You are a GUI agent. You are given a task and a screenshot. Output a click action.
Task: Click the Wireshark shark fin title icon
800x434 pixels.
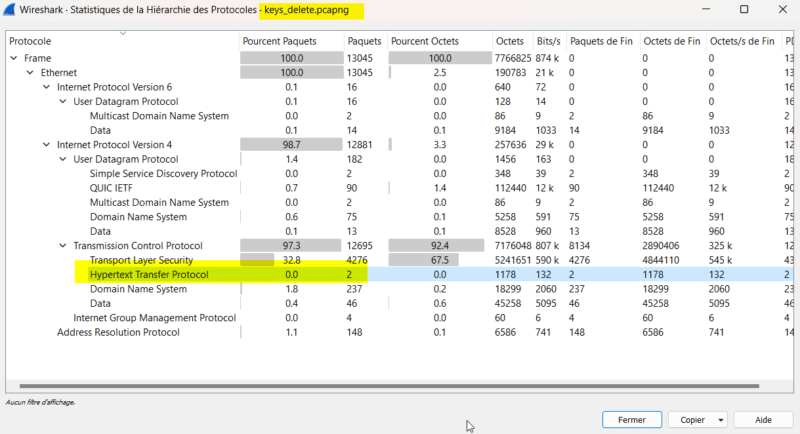(9, 10)
